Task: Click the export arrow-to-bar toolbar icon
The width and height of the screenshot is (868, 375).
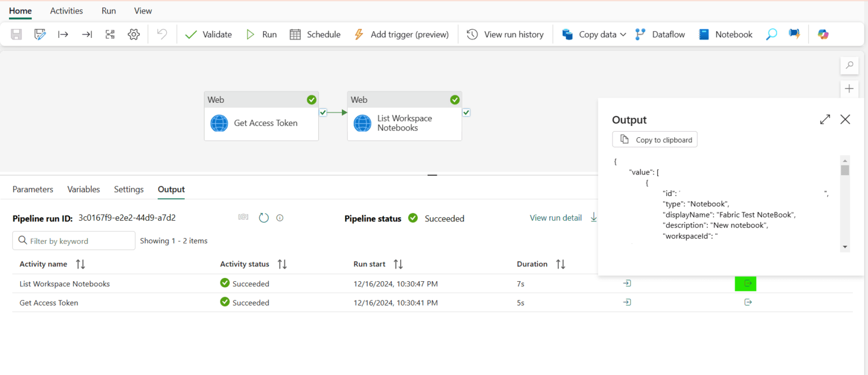Action: pos(86,34)
